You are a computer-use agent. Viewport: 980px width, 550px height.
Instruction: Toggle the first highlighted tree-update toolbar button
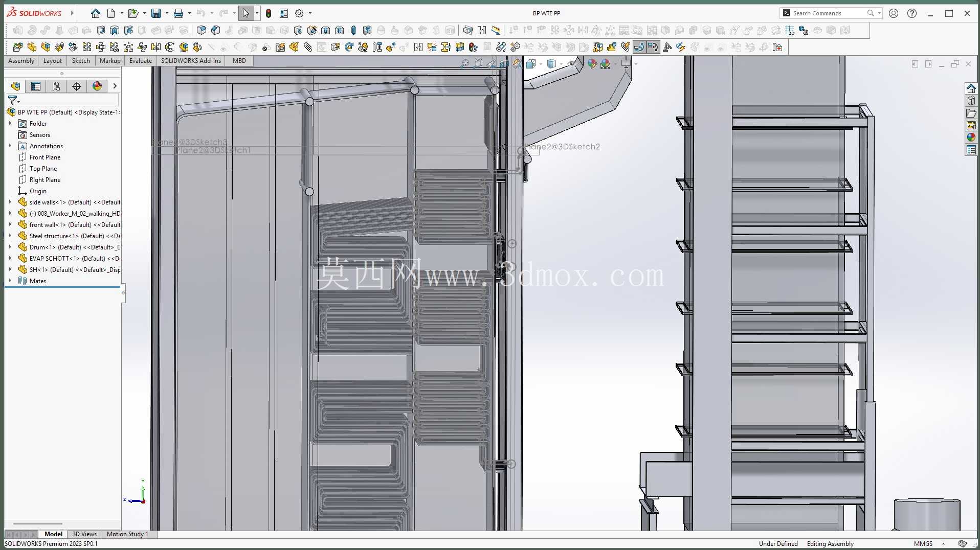coord(639,47)
